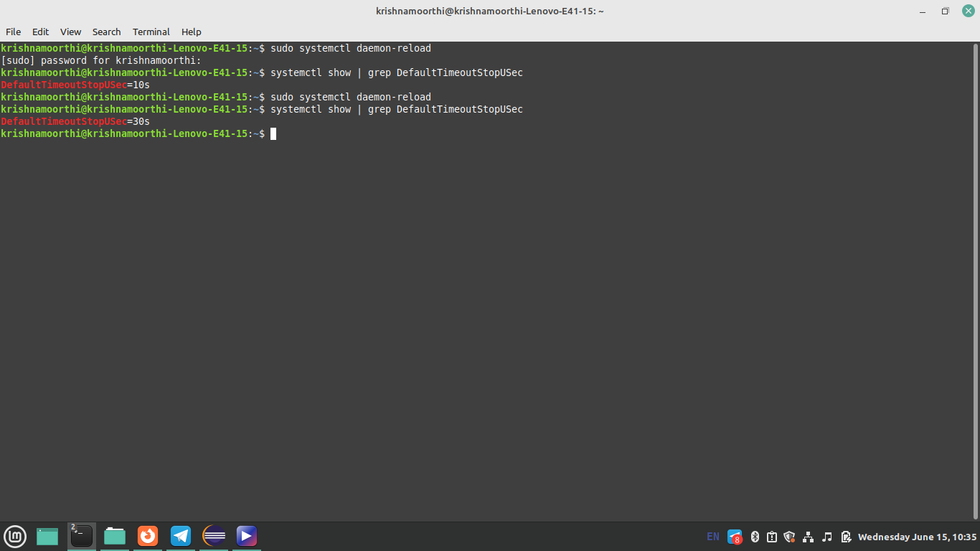Screen dimensions: 980x551
Task: Click the EN keyboard layout indicator
Action: point(713,537)
